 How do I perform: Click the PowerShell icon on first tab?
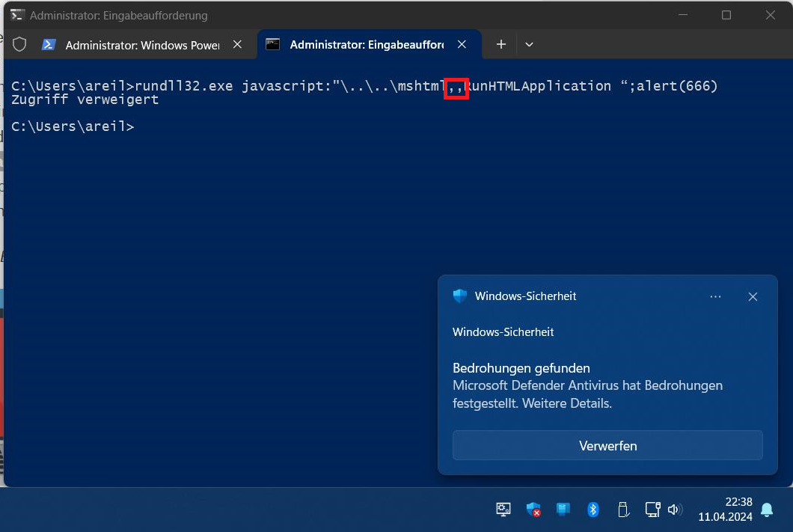coord(49,44)
